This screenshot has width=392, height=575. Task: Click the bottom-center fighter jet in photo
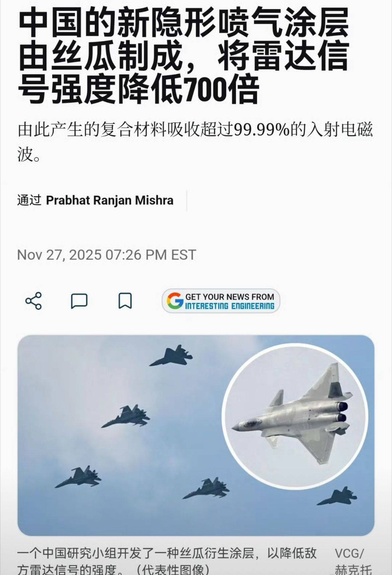coord(206,488)
